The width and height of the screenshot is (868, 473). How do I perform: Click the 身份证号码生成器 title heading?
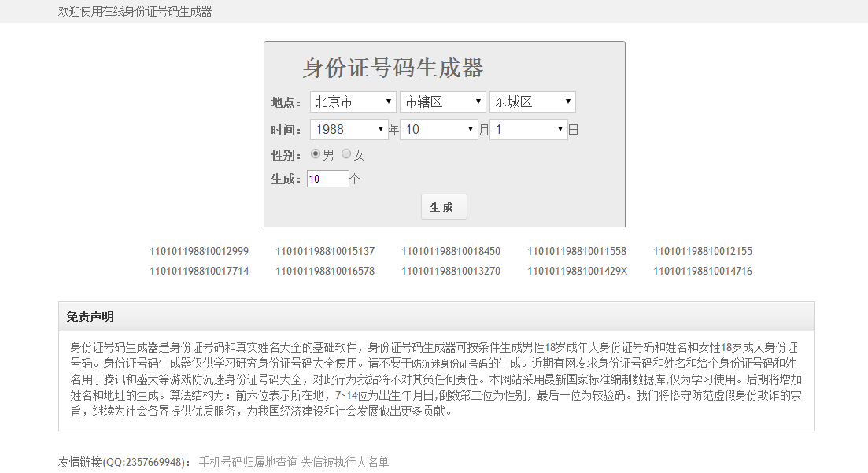393,68
